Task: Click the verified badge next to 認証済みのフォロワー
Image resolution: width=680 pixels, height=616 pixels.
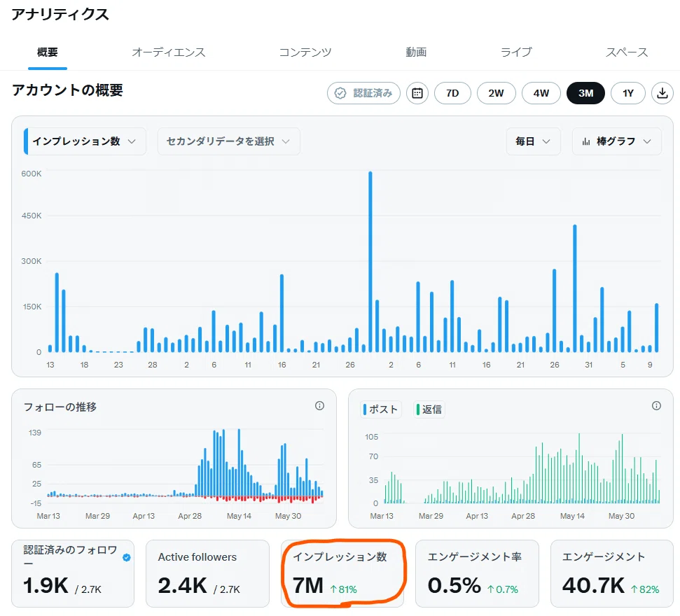Action: tap(127, 557)
